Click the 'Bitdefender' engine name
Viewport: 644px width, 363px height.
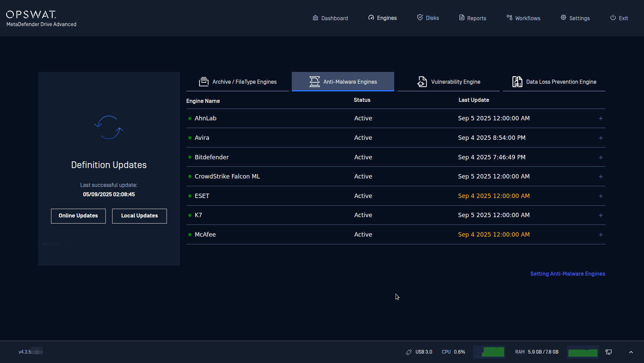pyautogui.click(x=212, y=157)
